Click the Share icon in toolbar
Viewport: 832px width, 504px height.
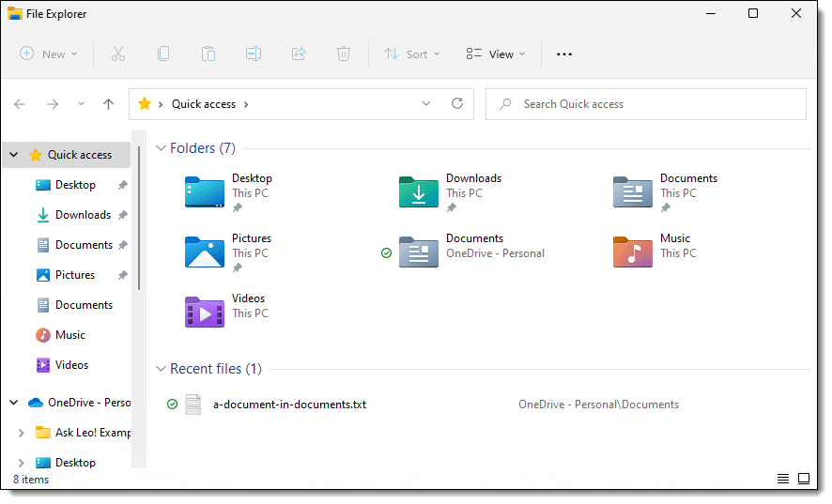[x=299, y=54]
